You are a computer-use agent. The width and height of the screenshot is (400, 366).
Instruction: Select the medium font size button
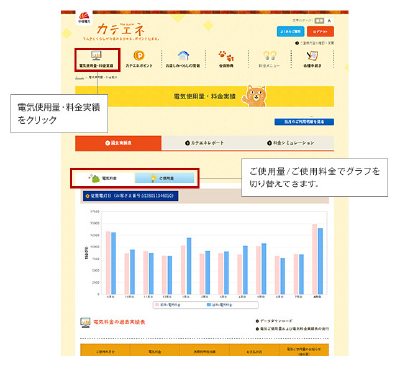(x=319, y=21)
